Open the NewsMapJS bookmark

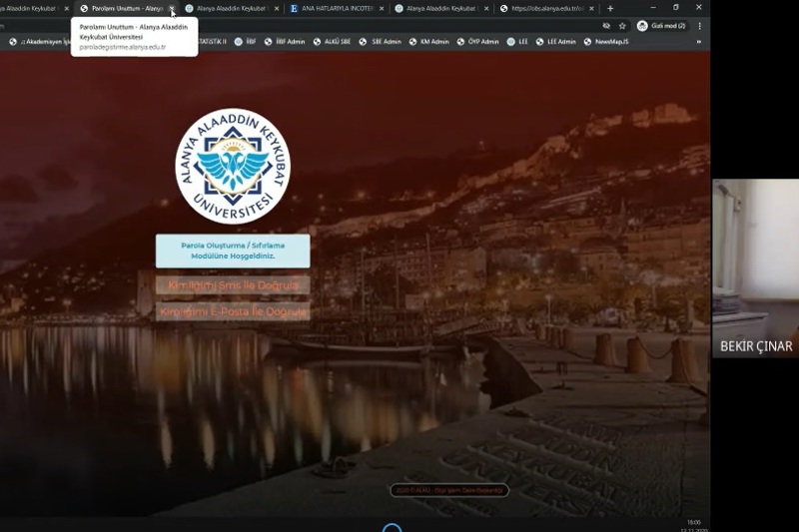606,42
